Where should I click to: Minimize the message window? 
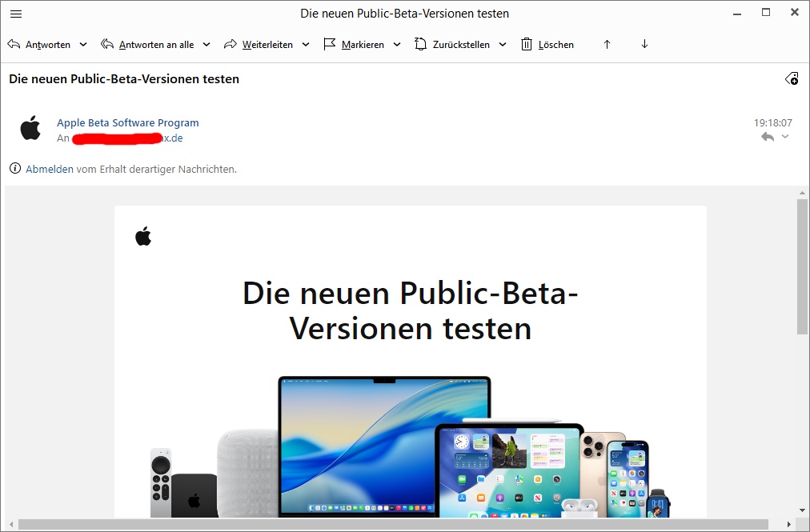[x=737, y=14]
